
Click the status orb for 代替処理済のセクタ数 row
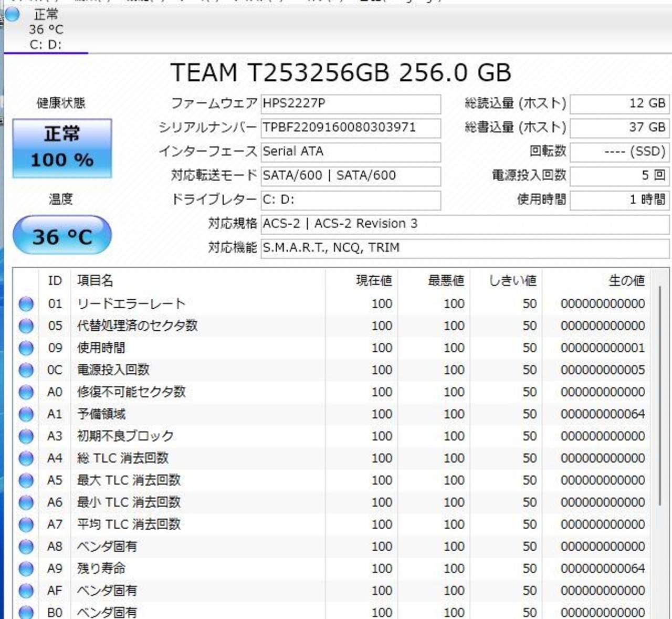[26, 326]
